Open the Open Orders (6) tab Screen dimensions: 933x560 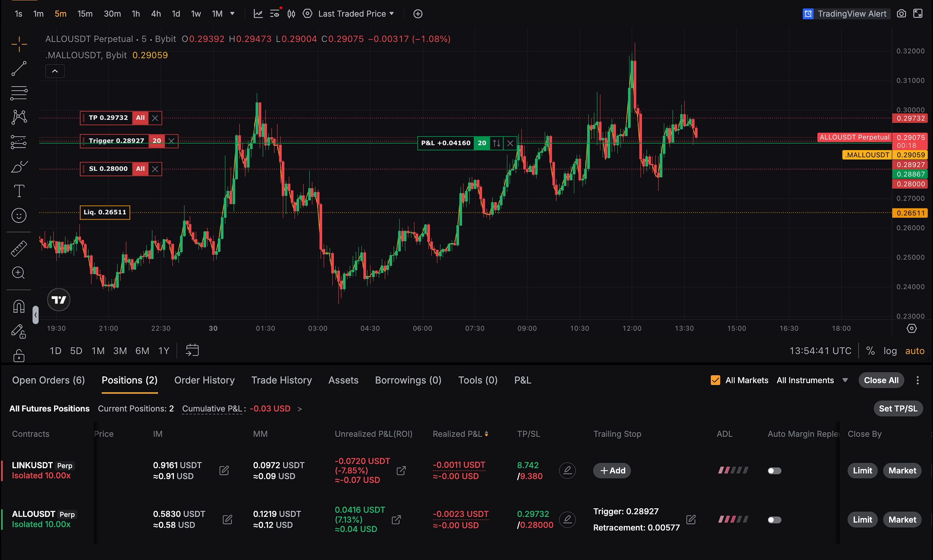point(49,380)
